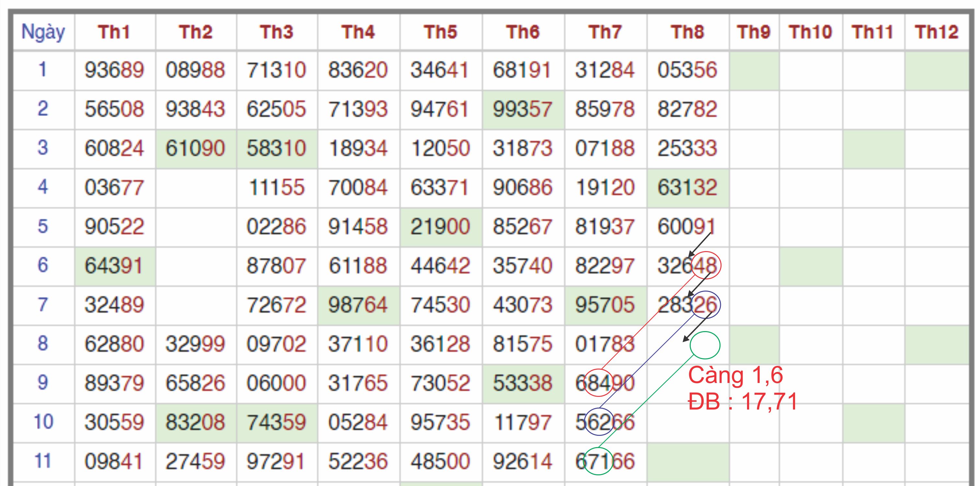Click the number 06000 in Th3

point(276,383)
